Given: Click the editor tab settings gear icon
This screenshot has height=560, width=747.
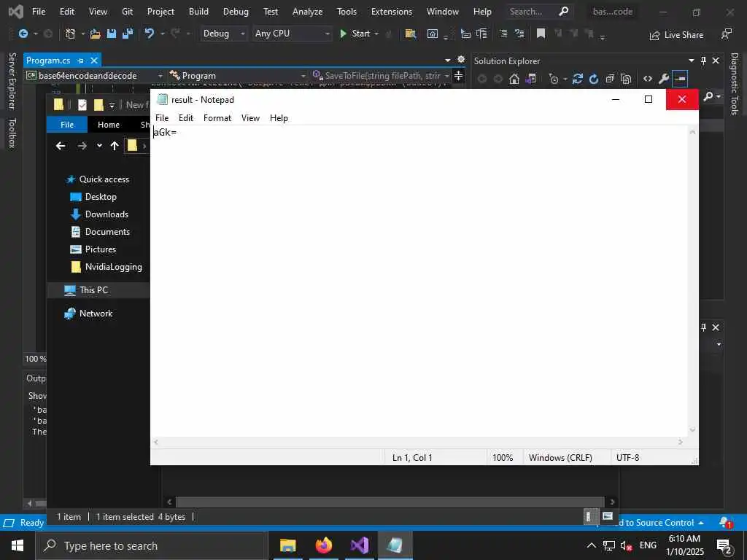Looking at the screenshot, I should pyautogui.click(x=461, y=60).
